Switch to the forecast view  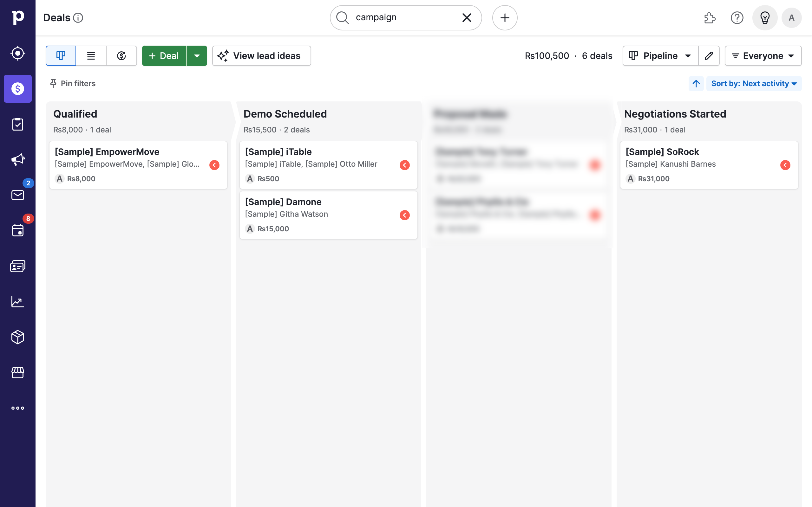[x=121, y=56]
